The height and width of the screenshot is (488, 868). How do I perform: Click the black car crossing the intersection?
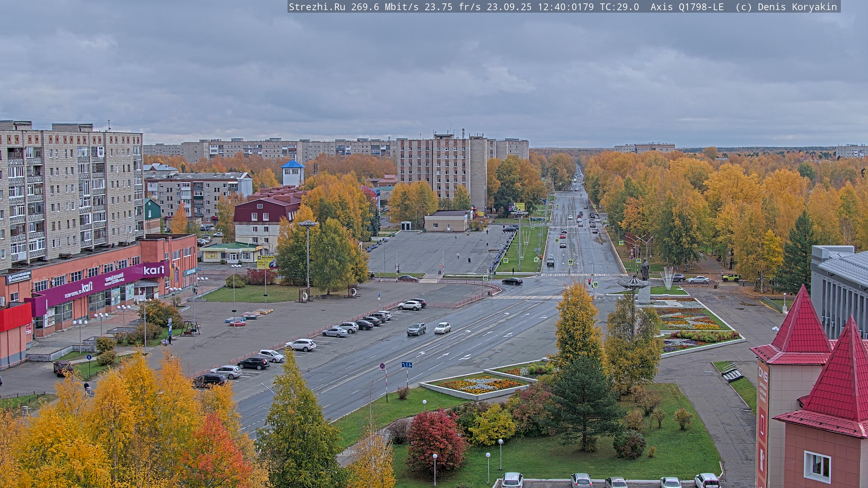(512, 281)
